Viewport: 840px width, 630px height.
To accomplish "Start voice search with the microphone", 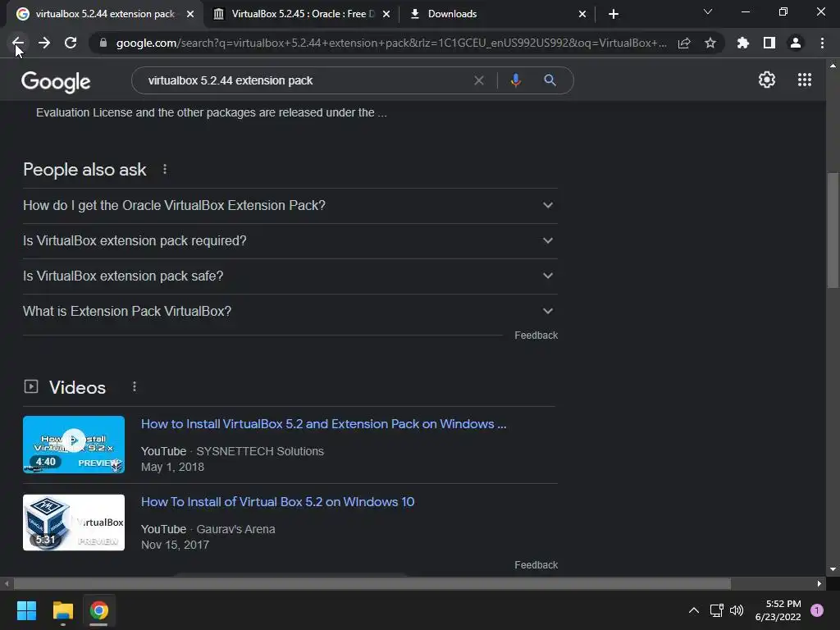I will 515,80.
